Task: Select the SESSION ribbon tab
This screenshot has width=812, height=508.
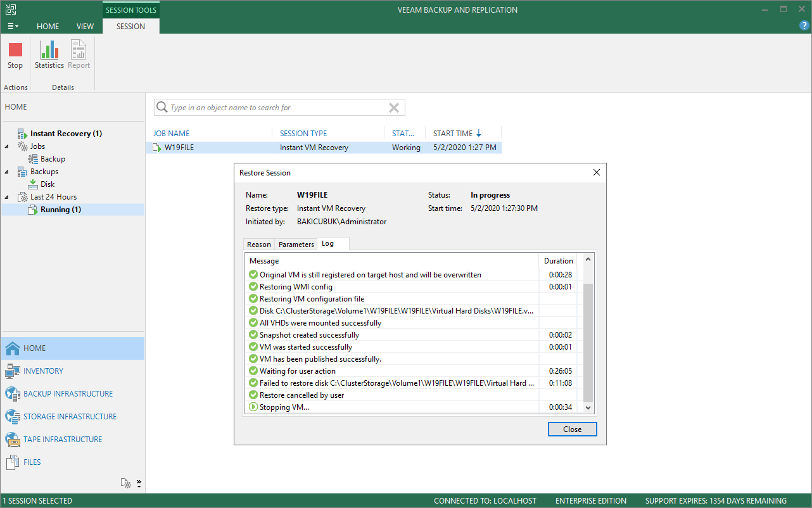Action: pos(131,27)
